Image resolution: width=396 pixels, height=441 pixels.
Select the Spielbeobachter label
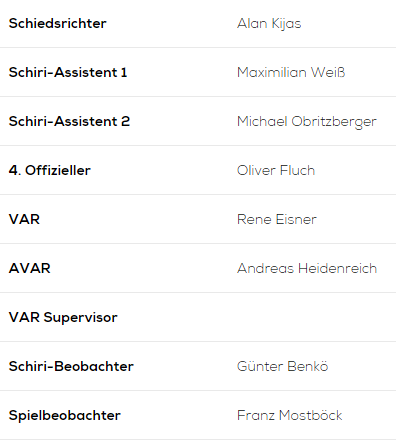coord(65,416)
